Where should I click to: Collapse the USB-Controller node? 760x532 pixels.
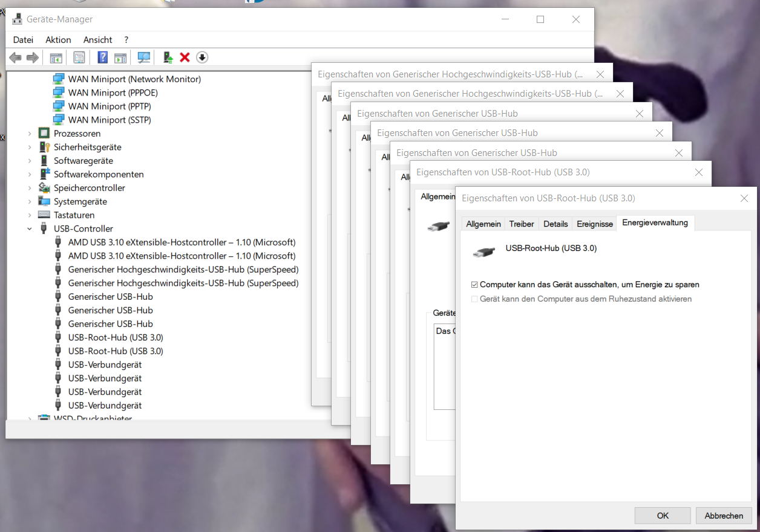[30, 229]
